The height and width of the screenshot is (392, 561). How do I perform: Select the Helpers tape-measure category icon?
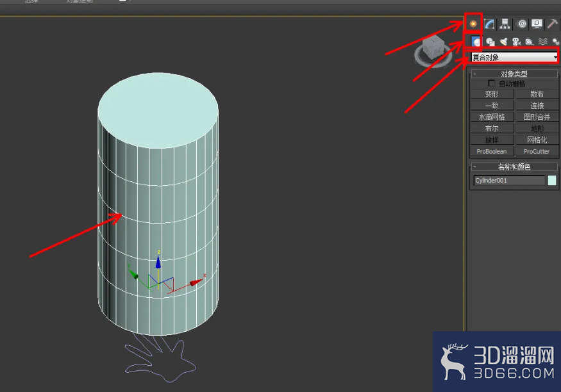(x=530, y=42)
